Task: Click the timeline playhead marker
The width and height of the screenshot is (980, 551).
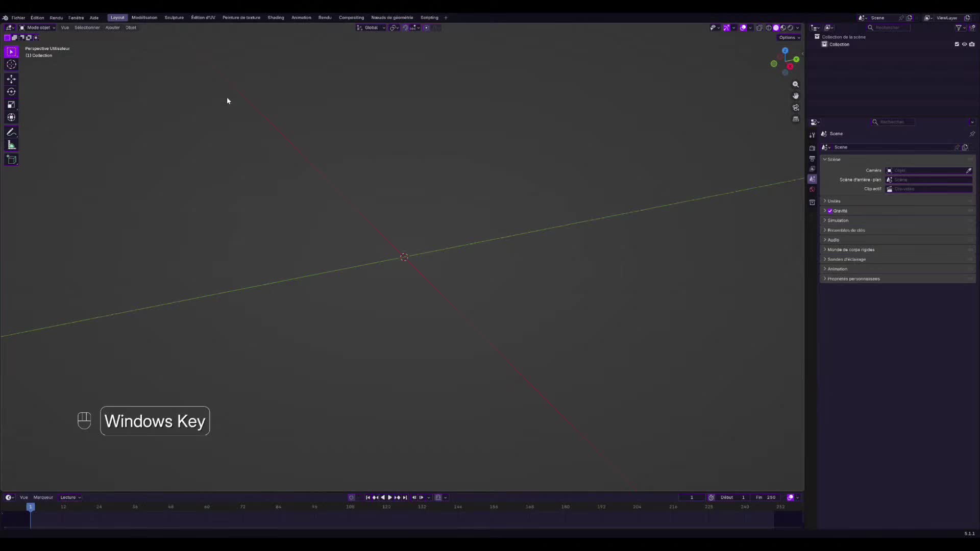Action: tap(31, 507)
